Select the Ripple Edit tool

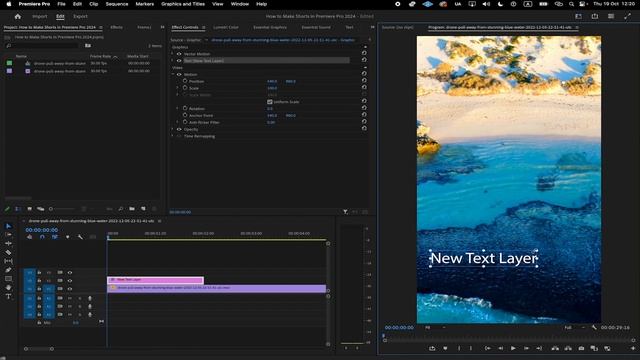(8, 243)
